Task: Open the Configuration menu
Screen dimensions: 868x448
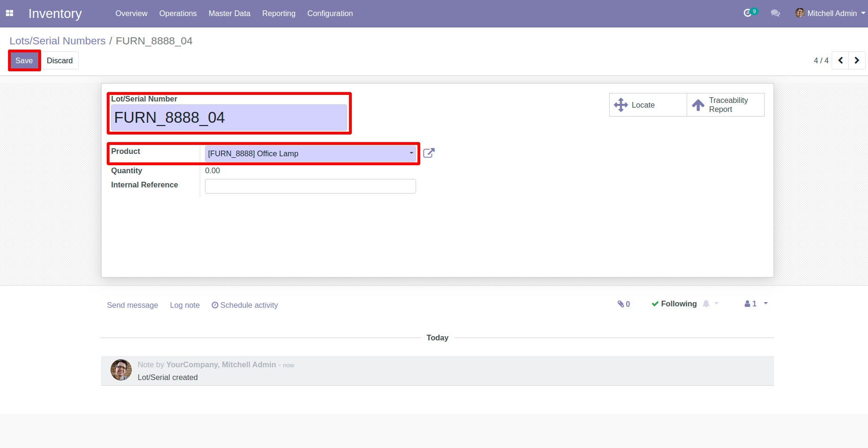Action: [x=330, y=13]
